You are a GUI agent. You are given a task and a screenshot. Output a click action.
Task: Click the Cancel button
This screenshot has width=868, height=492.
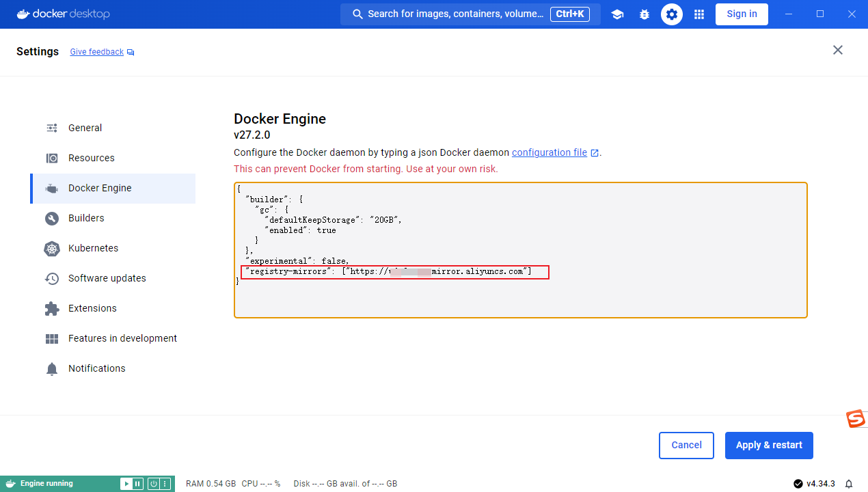[x=686, y=445]
